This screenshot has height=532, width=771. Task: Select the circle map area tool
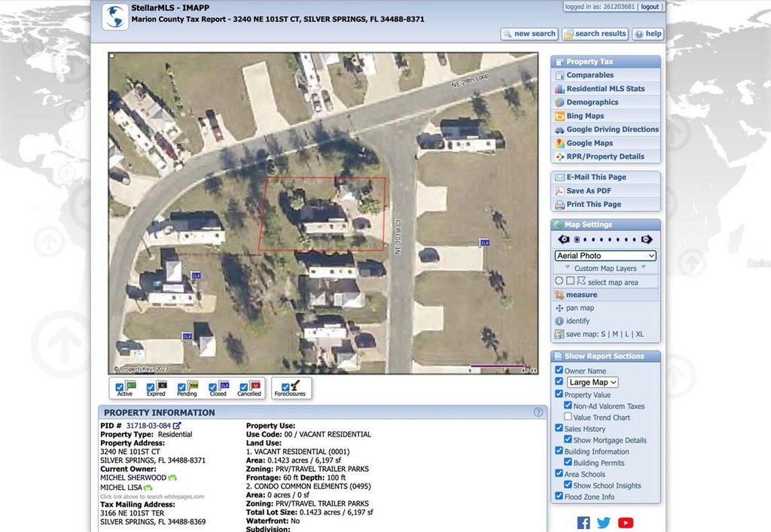tap(559, 281)
